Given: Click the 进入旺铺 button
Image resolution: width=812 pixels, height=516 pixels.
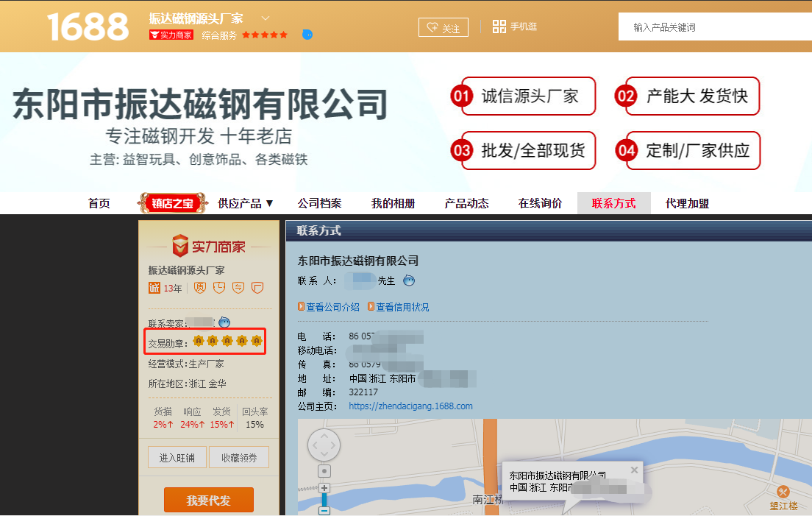Looking at the screenshot, I should (177, 457).
